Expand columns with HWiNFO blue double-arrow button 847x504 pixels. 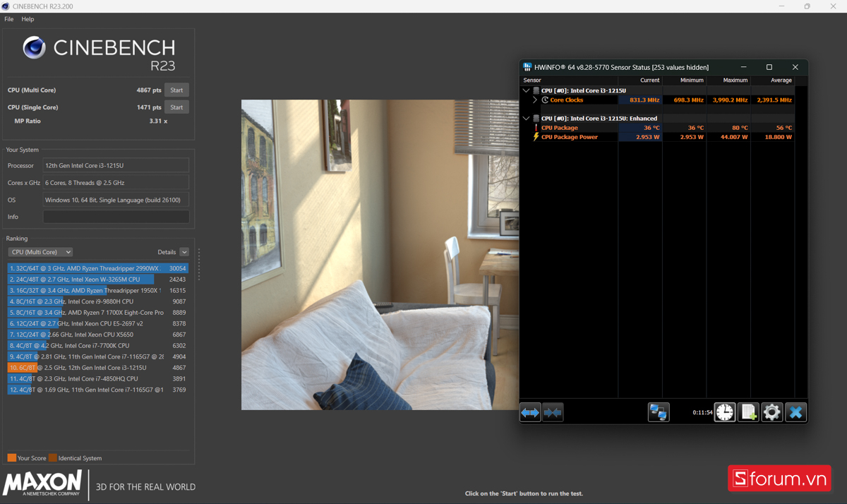pos(531,412)
